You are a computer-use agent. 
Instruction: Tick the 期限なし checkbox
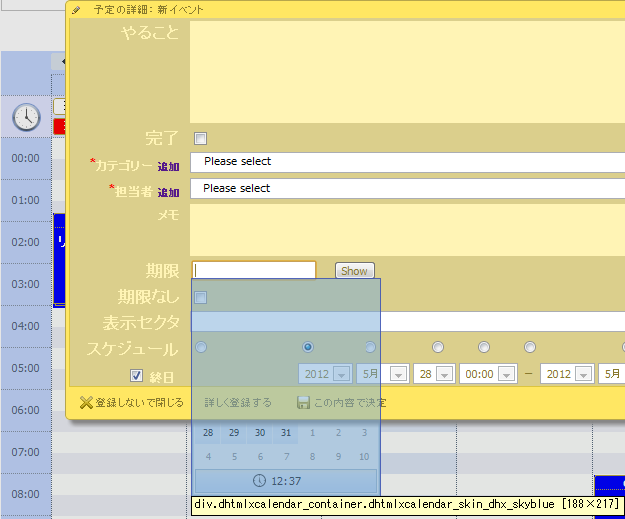point(200,297)
